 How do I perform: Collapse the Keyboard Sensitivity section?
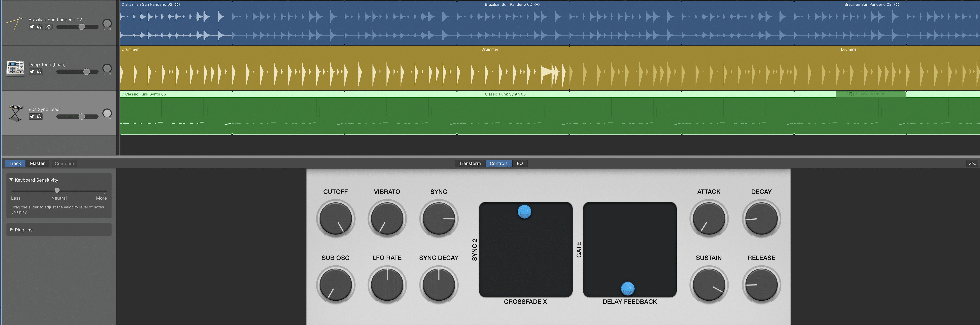pos(11,180)
